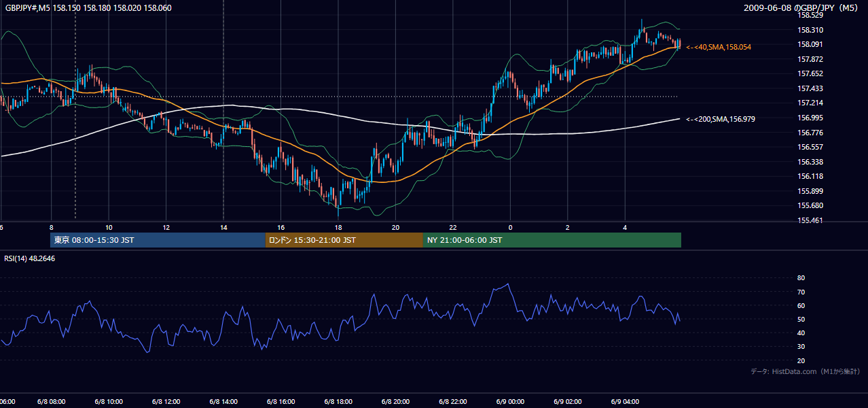The height and width of the screenshot is (408, 868).
Task: Click the 156.776 price axis label
Action: pyautogui.click(x=811, y=133)
